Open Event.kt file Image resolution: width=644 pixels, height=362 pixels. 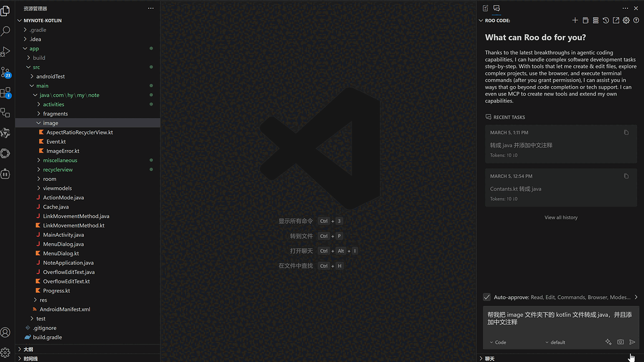tap(56, 141)
